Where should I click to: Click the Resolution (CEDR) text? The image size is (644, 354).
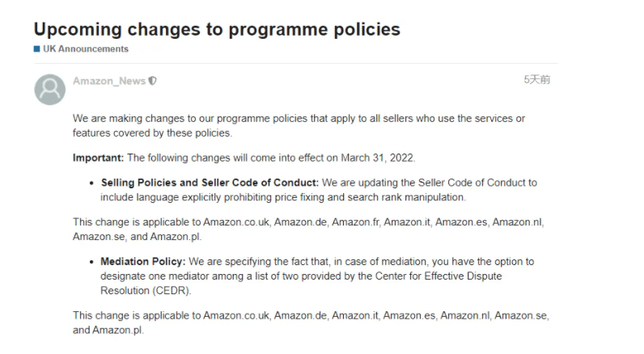click(146, 290)
